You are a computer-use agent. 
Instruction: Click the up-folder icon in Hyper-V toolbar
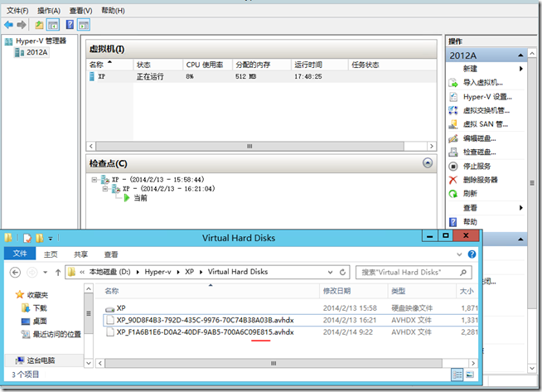coord(39,25)
